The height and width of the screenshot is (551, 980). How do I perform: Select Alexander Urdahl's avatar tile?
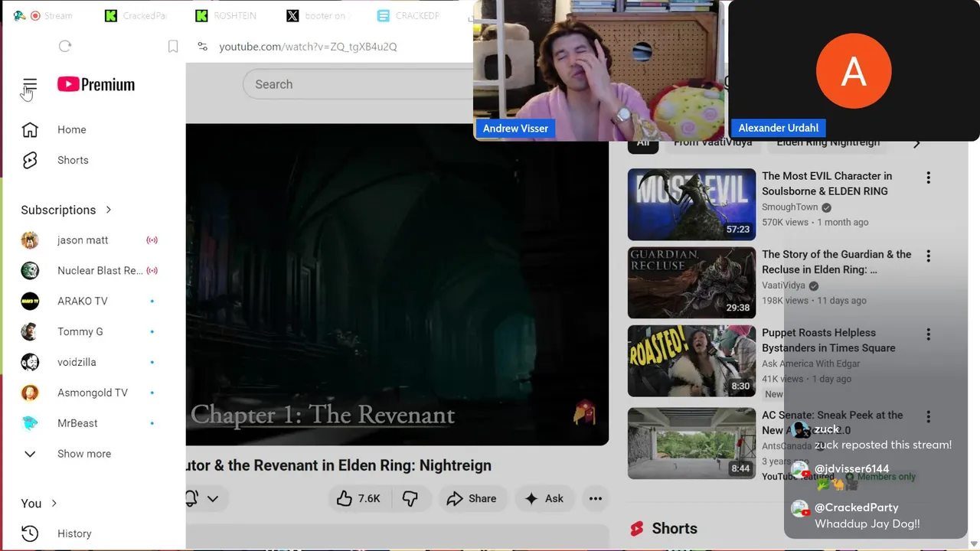[854, 70]
